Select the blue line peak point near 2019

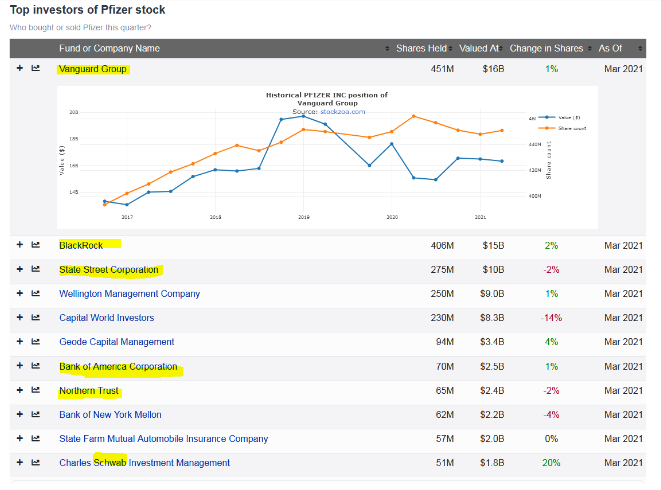click(303, 116)
